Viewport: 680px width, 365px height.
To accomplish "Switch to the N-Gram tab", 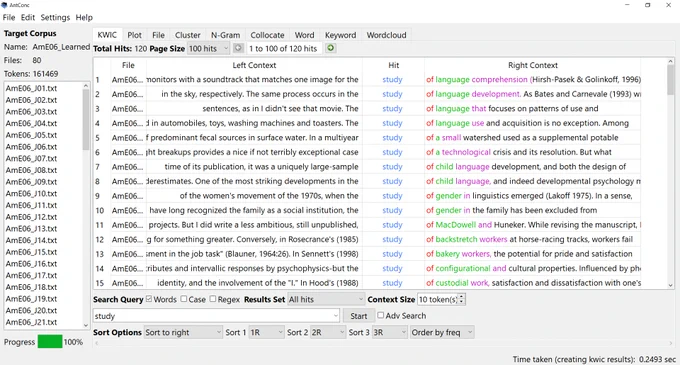I will click(226, 35).
